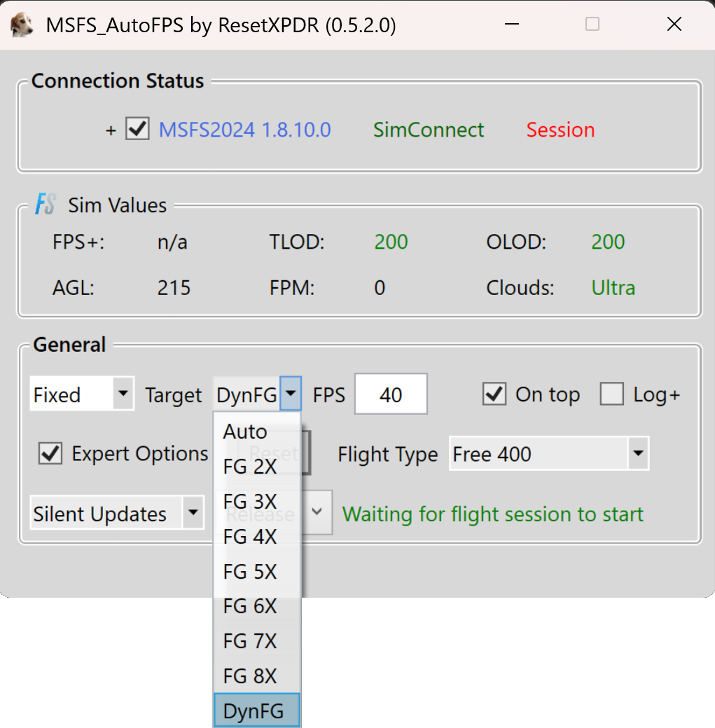Select FG 4X option
This screenshot has height=728, width=715.
257,537
